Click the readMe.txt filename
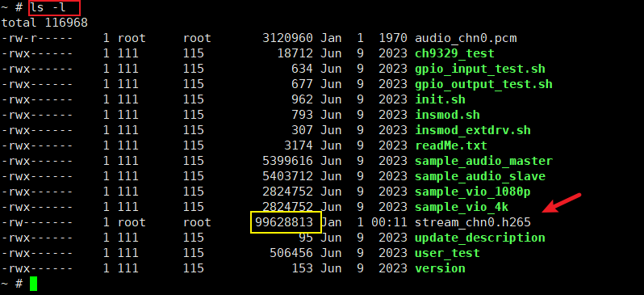The width and height of the screenshot is (644, 295). point(451,145)
